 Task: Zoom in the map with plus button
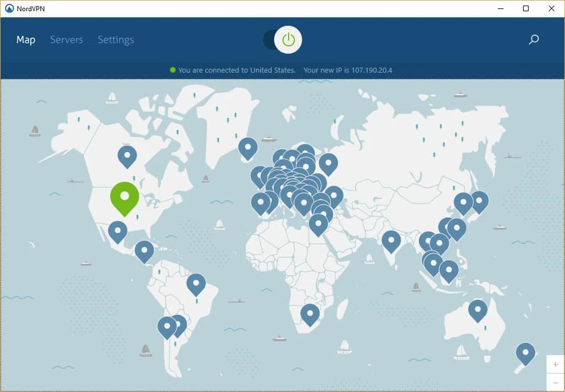pyautogui.click(x=555, y=364)
